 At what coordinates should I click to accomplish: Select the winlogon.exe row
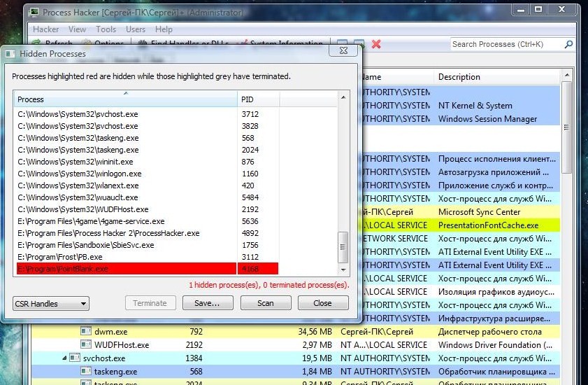(x=148, y=174)
